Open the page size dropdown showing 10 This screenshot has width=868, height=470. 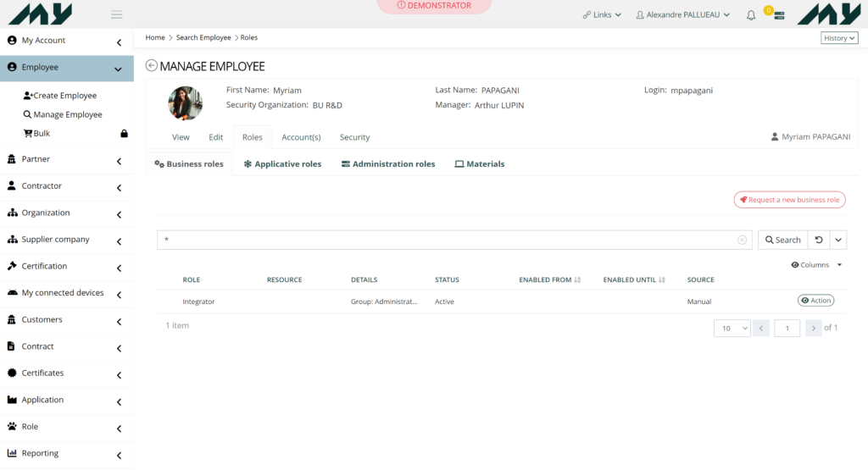pos(732,328)
